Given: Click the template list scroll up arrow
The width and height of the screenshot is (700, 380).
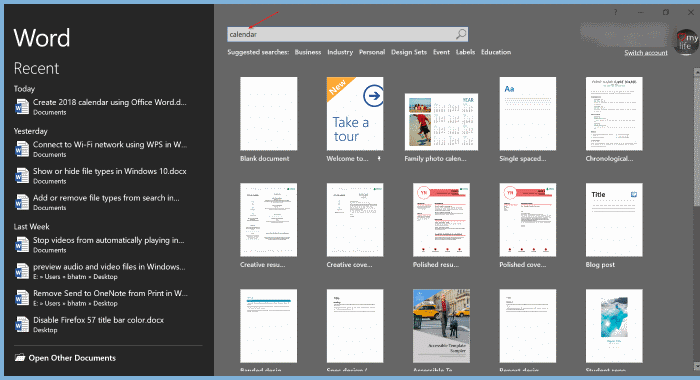Looking at the screenshot, I should (x=697, y=71).
